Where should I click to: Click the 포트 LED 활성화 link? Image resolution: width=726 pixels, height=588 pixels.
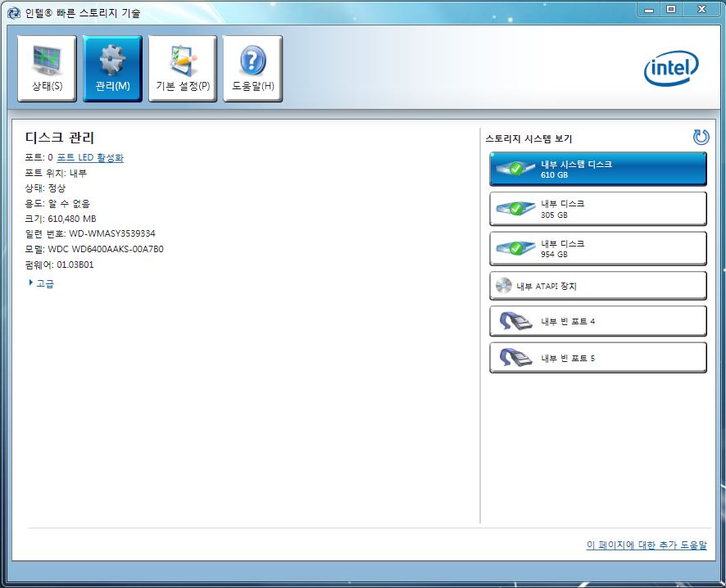(x=90, y=157)
